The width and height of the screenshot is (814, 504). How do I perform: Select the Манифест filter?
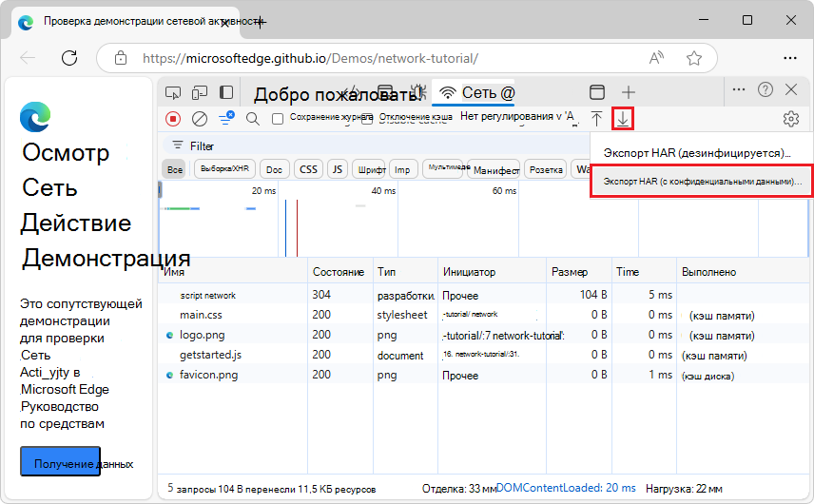point(494,169)
